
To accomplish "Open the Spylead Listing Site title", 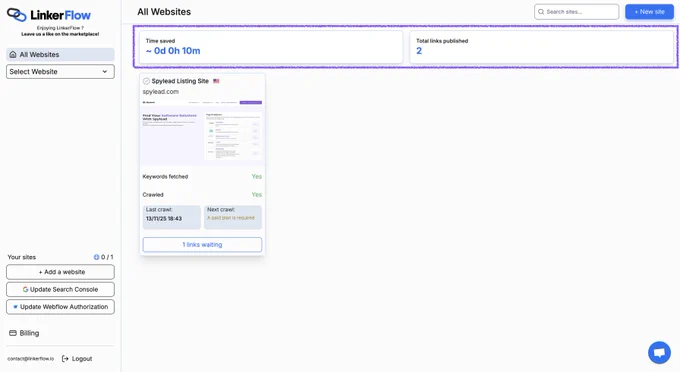I will (180, 81).
